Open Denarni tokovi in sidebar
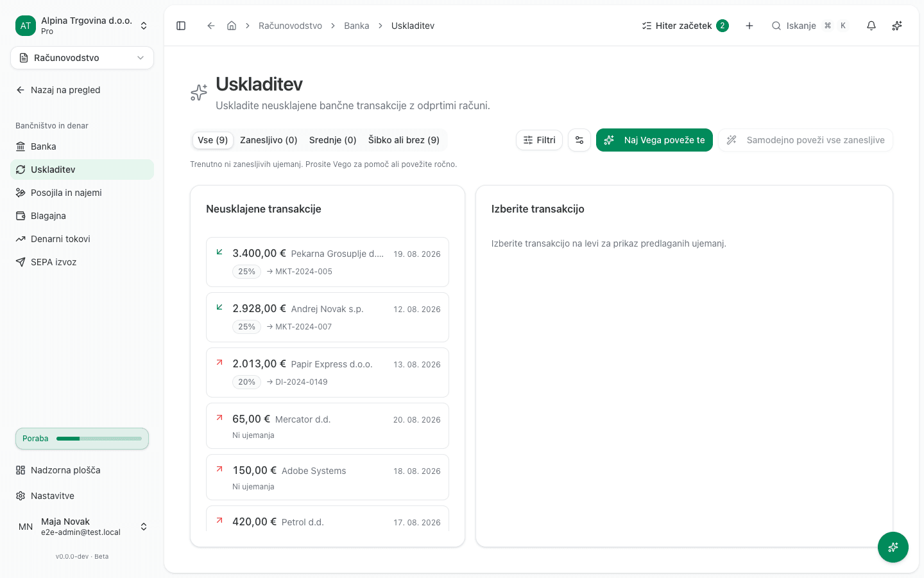Viewport: 924px width, 578px height. (82, 239)
